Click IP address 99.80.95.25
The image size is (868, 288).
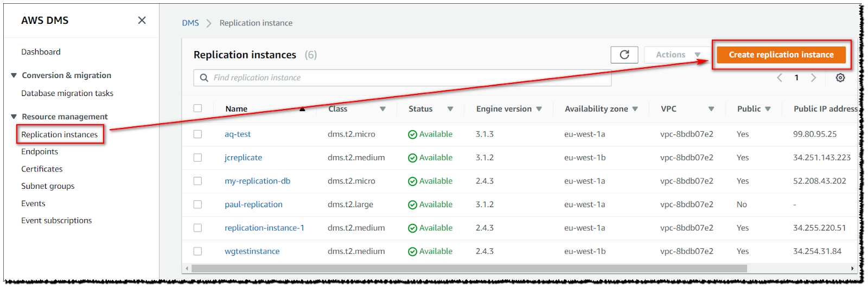point(815,134)
